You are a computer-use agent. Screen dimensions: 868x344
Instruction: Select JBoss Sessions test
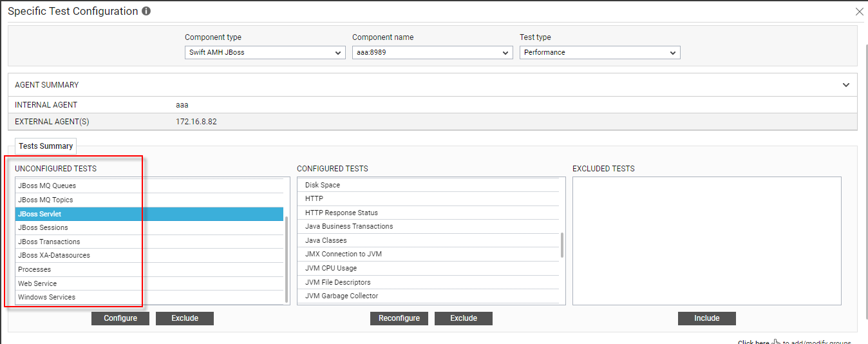149,227
